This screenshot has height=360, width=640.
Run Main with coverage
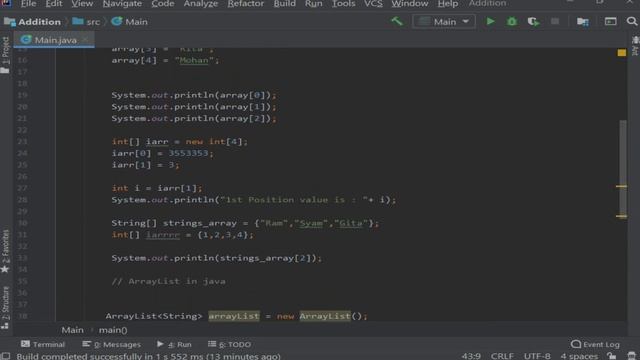click(533, 21)
